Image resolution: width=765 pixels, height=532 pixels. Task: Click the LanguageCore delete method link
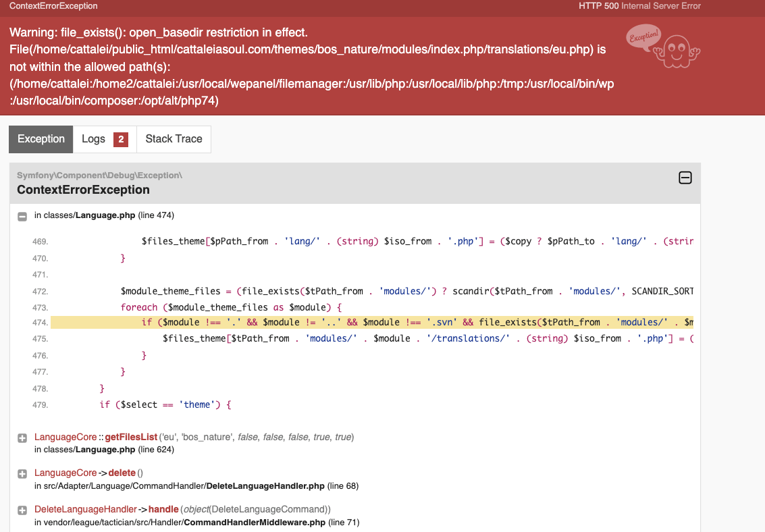122,473
